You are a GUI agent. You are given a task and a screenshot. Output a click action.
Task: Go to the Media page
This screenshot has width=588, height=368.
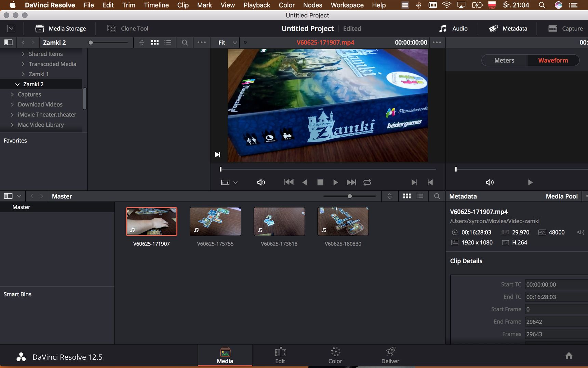pyautogui.click(x=225, y=356)
